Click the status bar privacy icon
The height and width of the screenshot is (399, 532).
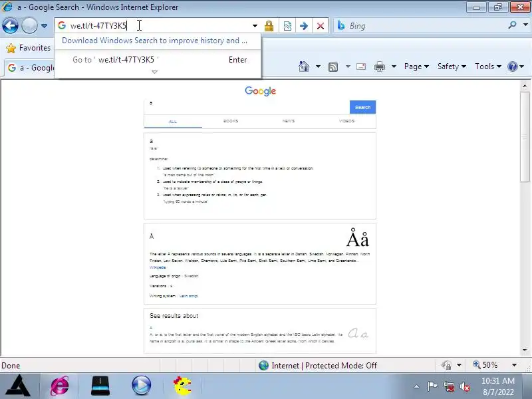[x=446, y=365]
